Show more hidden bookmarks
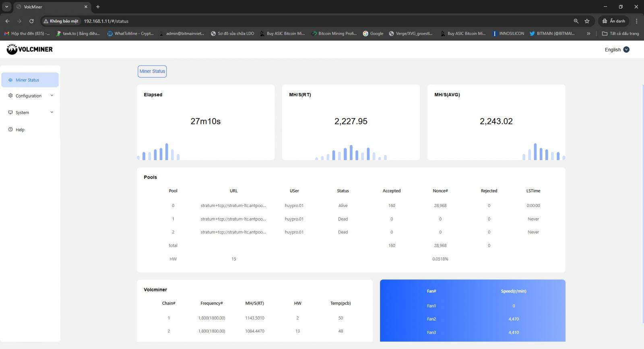 pyautogui.click(x=588, y=33)
